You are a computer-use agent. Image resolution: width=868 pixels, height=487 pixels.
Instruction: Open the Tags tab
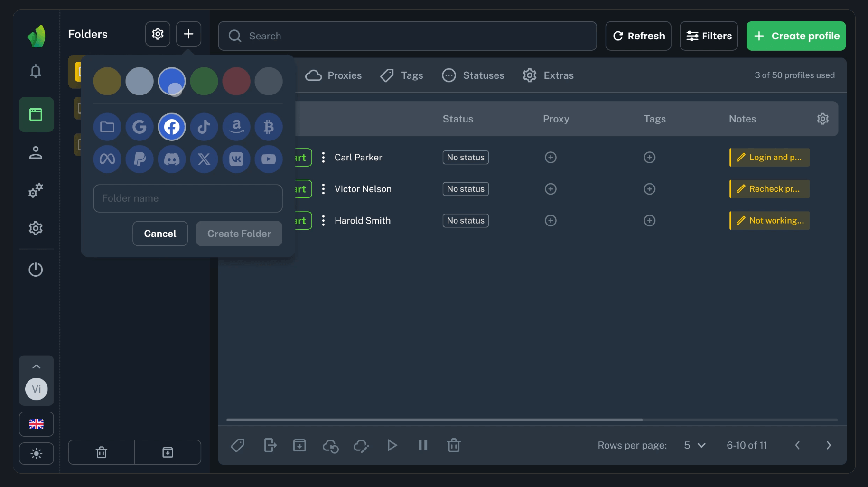click(x=401, y=75)
